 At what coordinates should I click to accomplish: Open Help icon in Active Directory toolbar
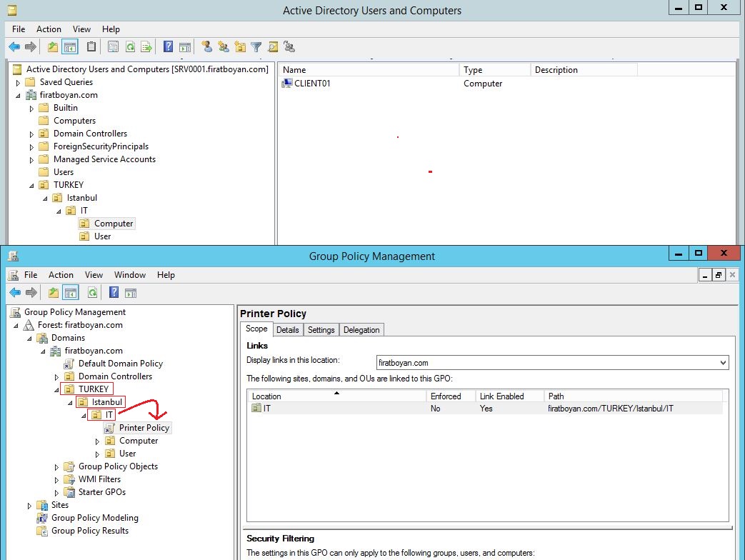168,47
